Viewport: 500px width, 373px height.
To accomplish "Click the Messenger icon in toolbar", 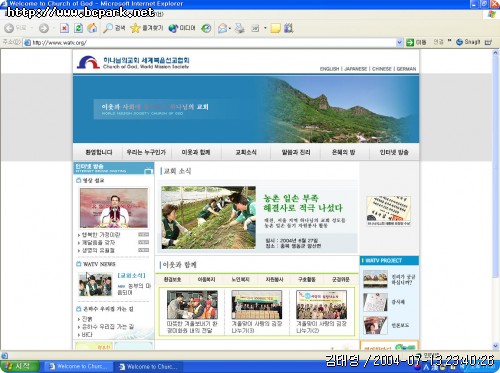I will point(289,28).
